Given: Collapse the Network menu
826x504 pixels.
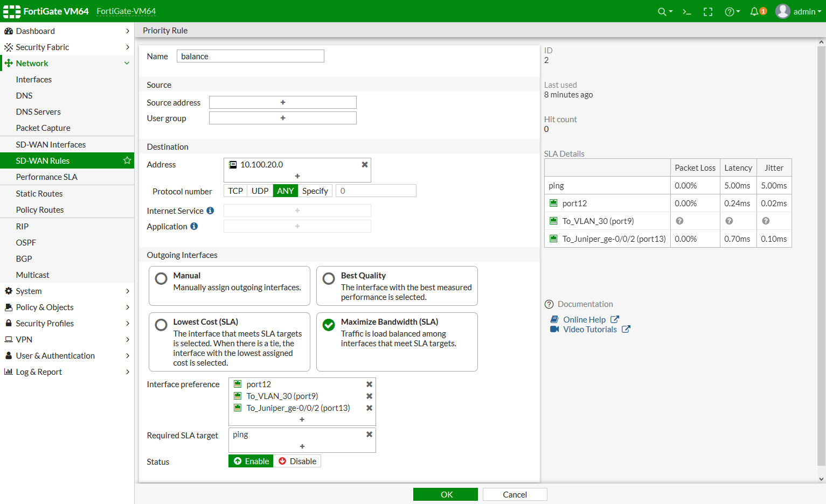Looking at the screenshot, I should 67,63.
